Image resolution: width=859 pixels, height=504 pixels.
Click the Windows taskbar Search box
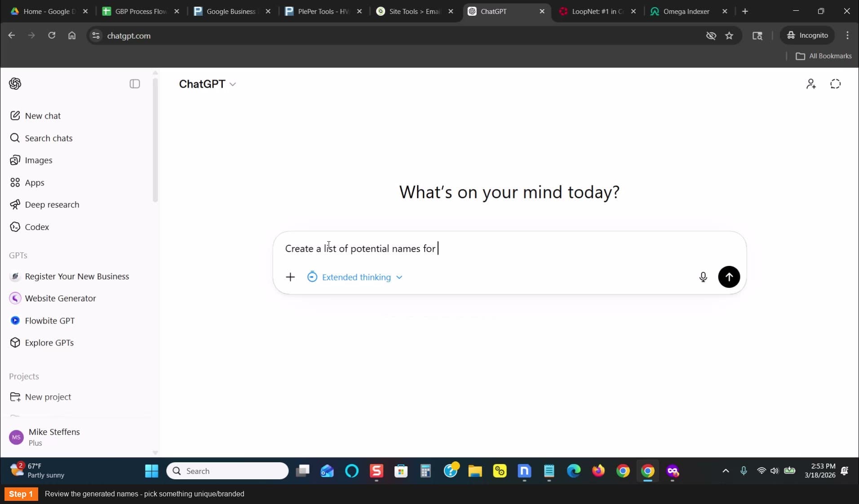click(x=227, y=471)
